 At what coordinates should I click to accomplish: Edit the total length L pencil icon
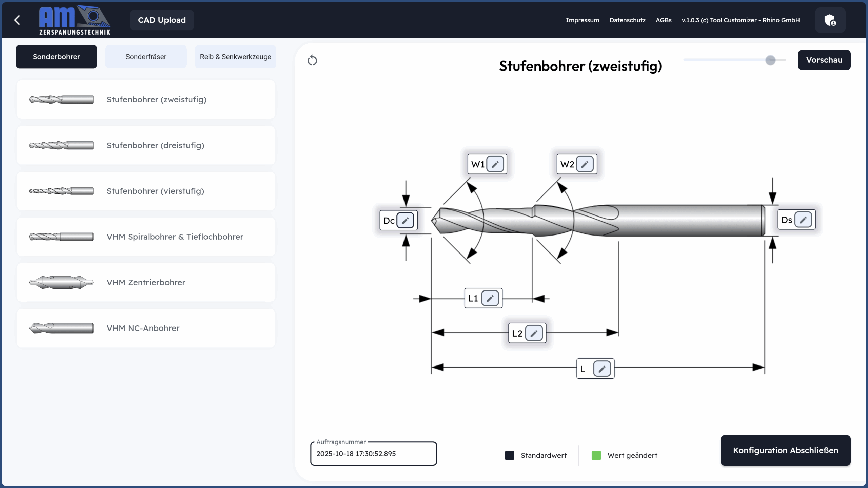coord(602,369)
